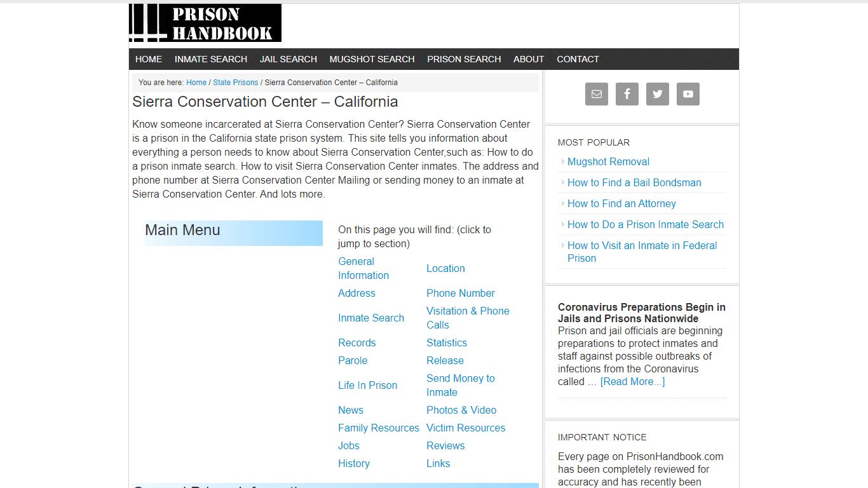Open the Home breadcrumb link
The width and height of the screenshot is (868, 488).
196,82
